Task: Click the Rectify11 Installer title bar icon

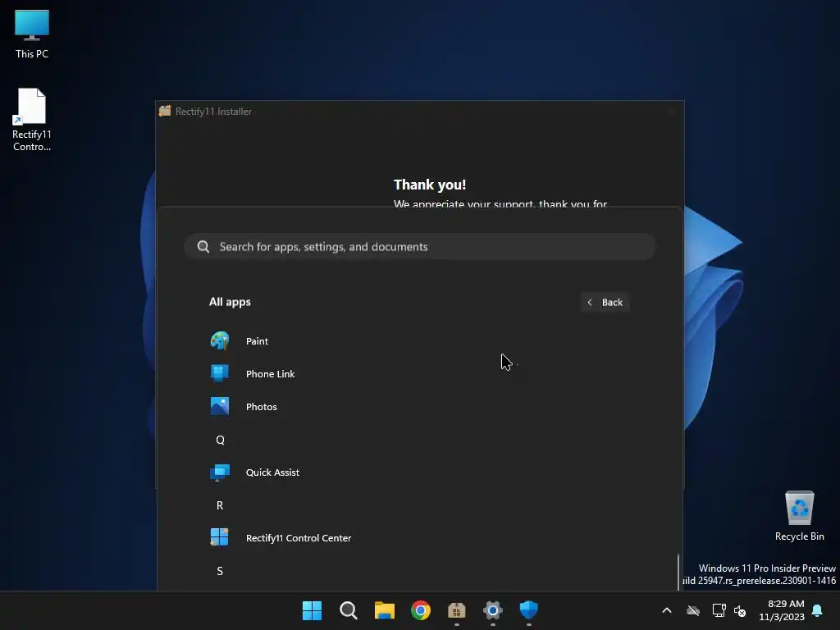Action: (164, 111)
